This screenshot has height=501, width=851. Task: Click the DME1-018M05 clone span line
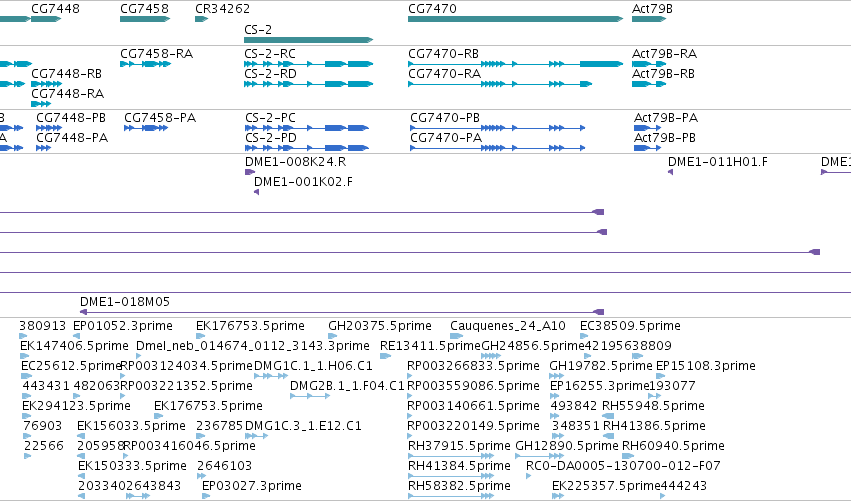[x=342, y=312]
